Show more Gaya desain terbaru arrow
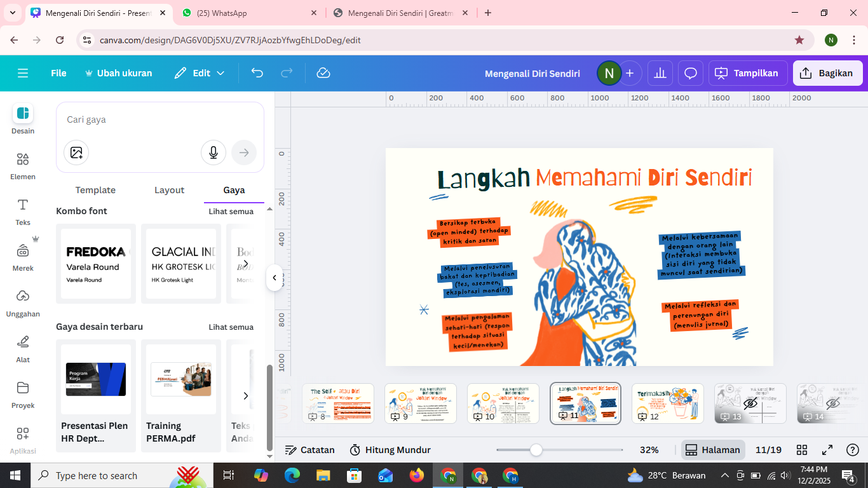868x488 pixels. coord(246,396)
